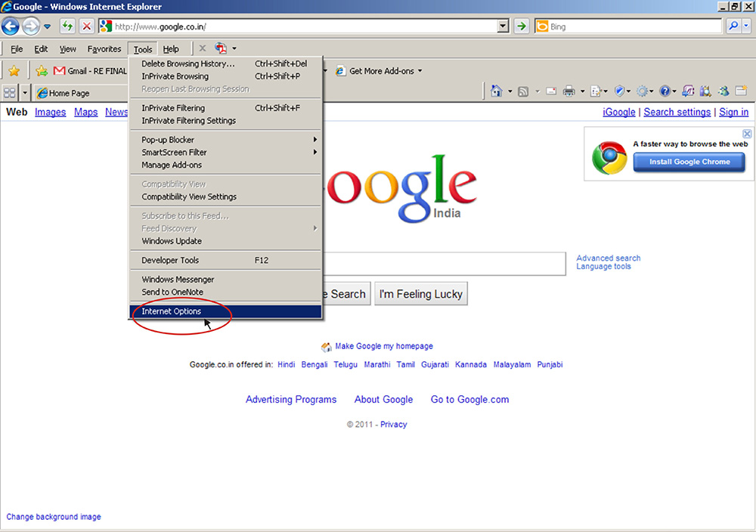This screenshot has height=532, width=756.
Task: Select Windows Update menu item
Action: click(225, 241)
